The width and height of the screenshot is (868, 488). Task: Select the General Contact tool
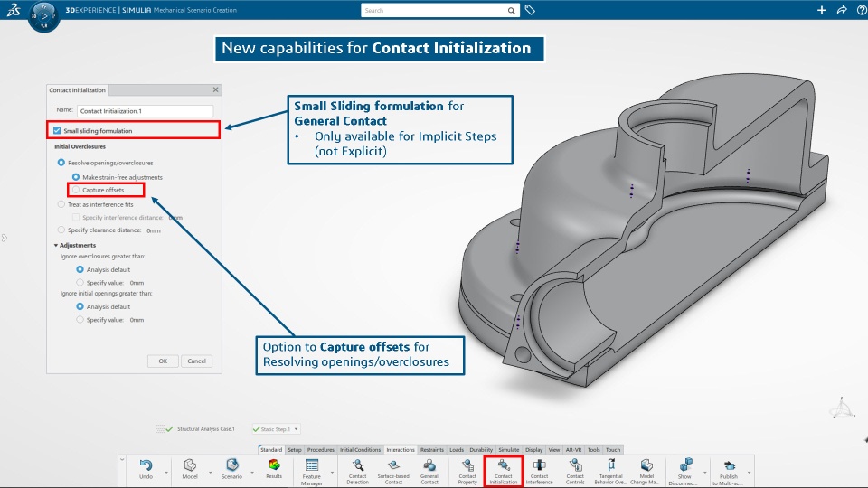(x=429, y=472)
